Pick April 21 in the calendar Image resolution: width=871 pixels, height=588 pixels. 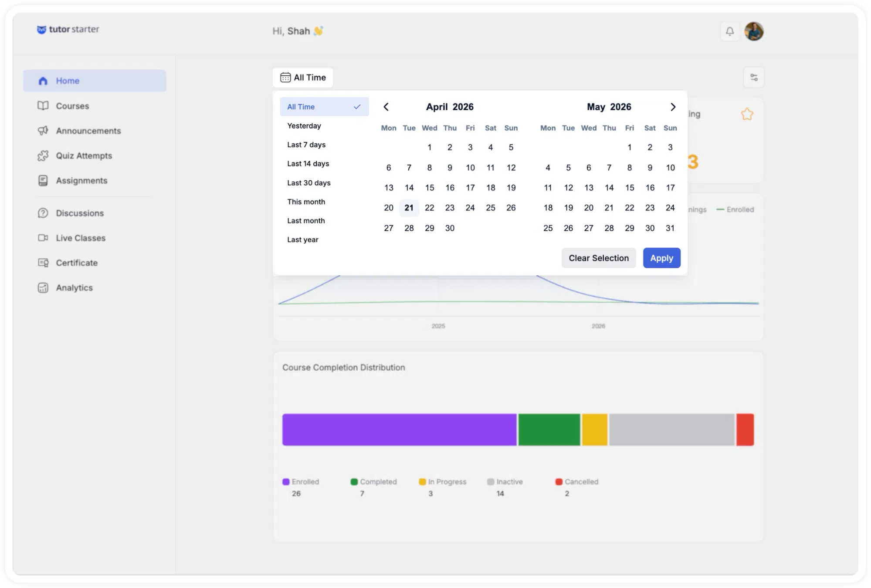click(409, 208)
